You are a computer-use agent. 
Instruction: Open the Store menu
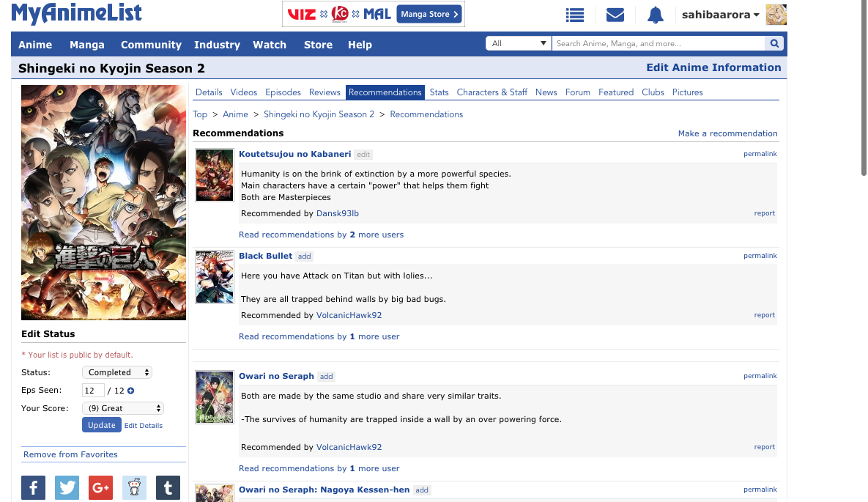(319, 45)
